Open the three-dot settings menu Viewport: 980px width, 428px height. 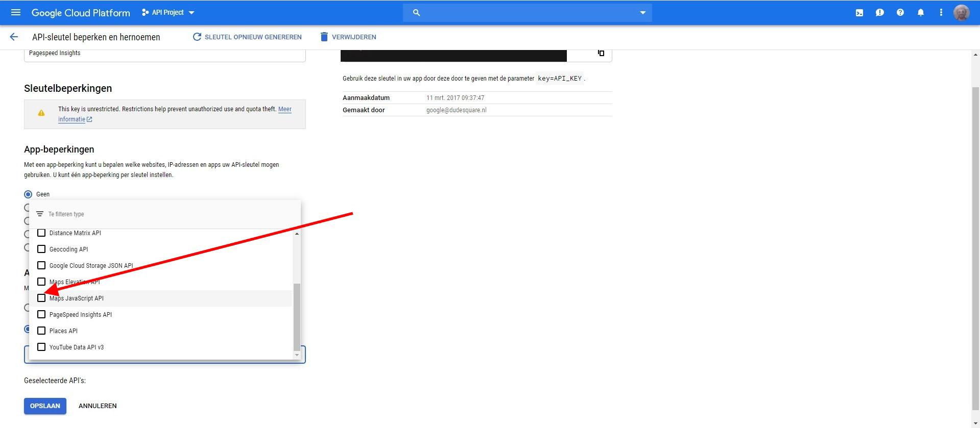click(941, 13)
